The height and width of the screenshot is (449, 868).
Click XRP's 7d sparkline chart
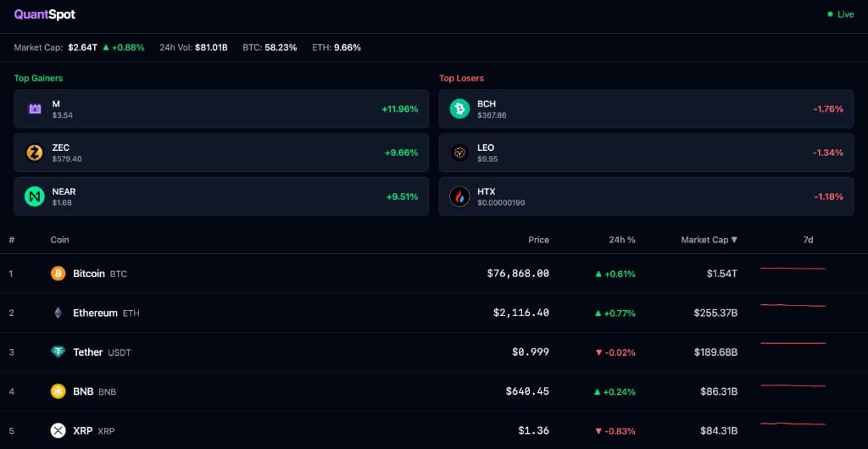tap(793, 424)
